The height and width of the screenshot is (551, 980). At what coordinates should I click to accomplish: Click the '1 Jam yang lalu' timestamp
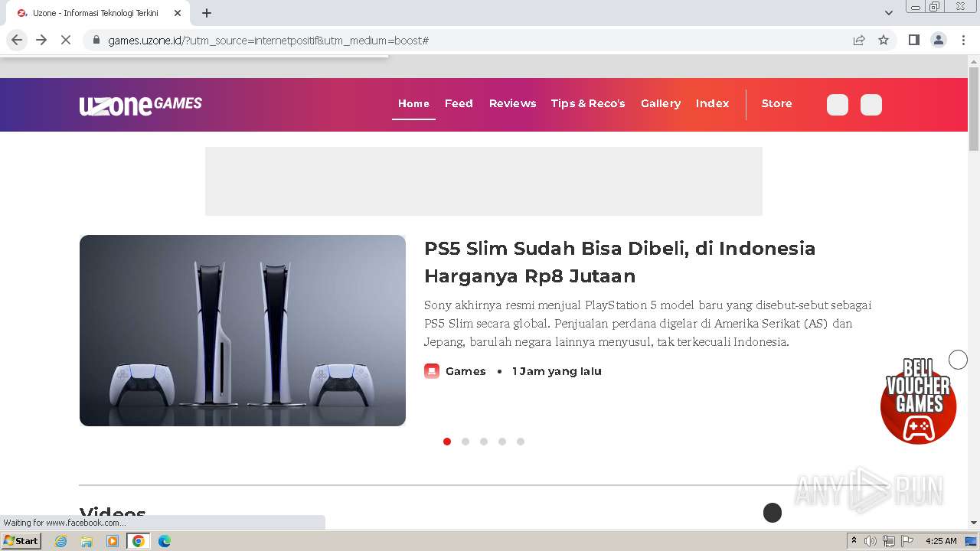tap(557, 371)
